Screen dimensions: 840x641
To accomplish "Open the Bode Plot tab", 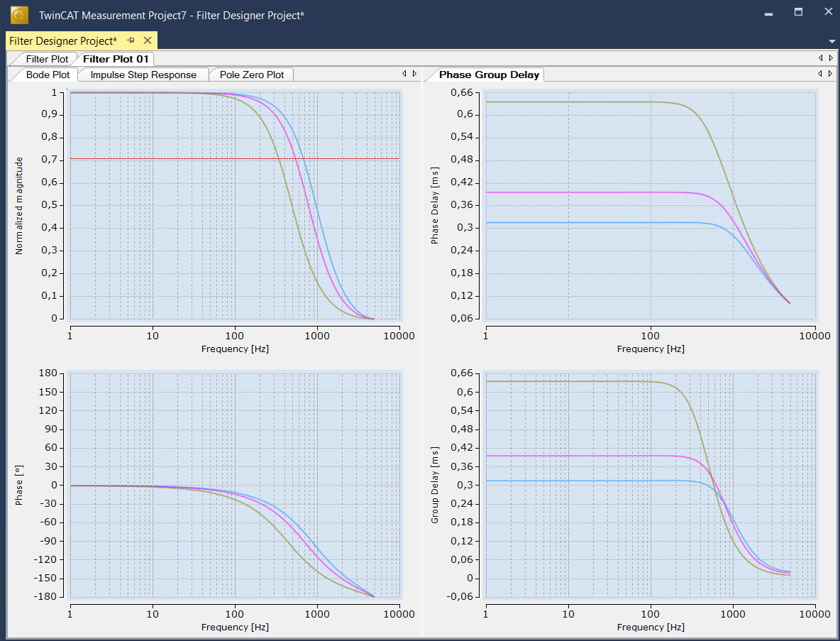I will pos(48,75).
